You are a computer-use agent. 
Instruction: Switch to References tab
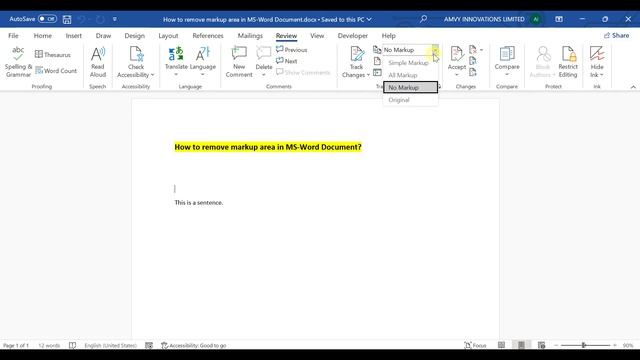208,36
